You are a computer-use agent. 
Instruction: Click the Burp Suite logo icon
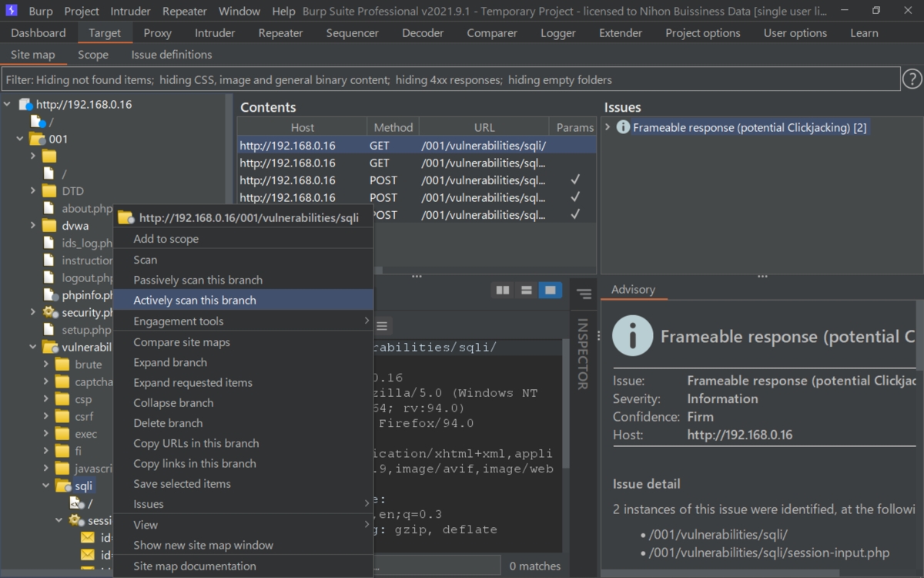coord(12,11)
